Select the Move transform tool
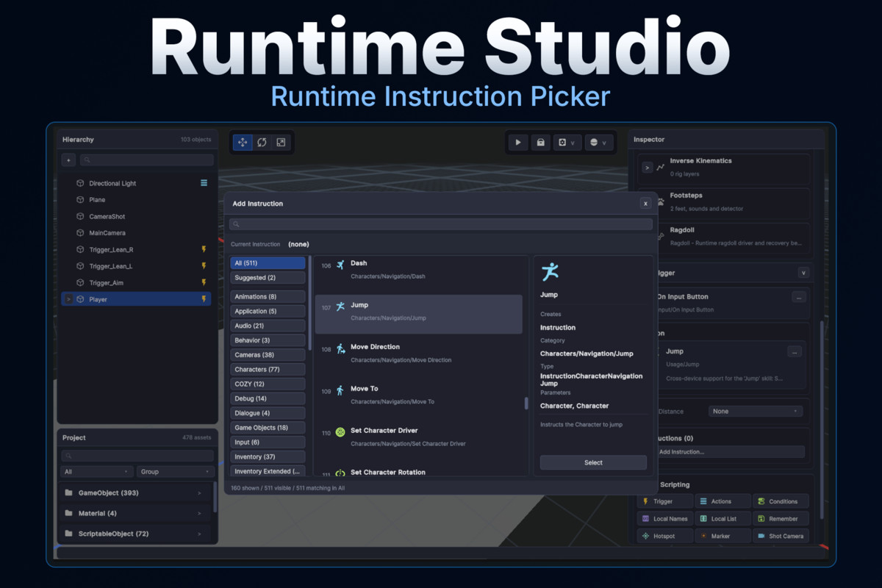Image resolution: width=882 pixels, height=588 pixels. 243,143
